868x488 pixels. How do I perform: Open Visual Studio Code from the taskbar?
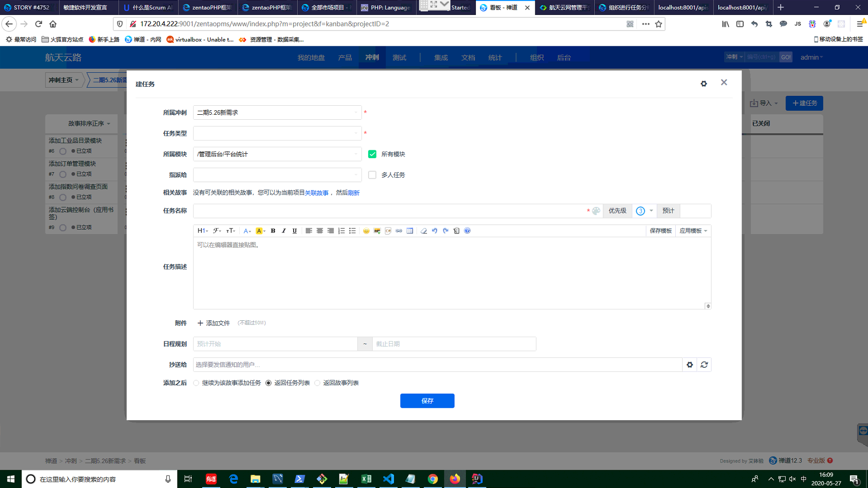(389, 479)
